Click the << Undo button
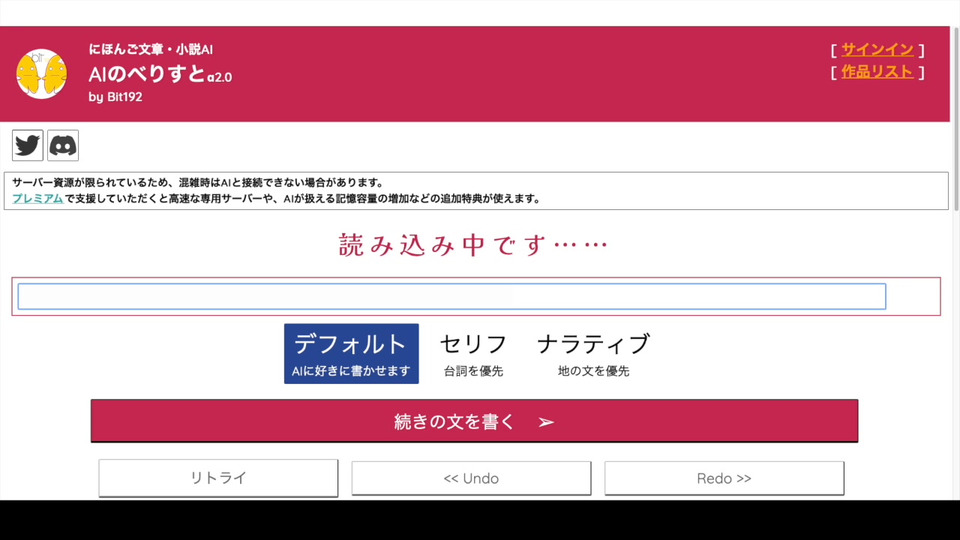 [x=471, y=478]
